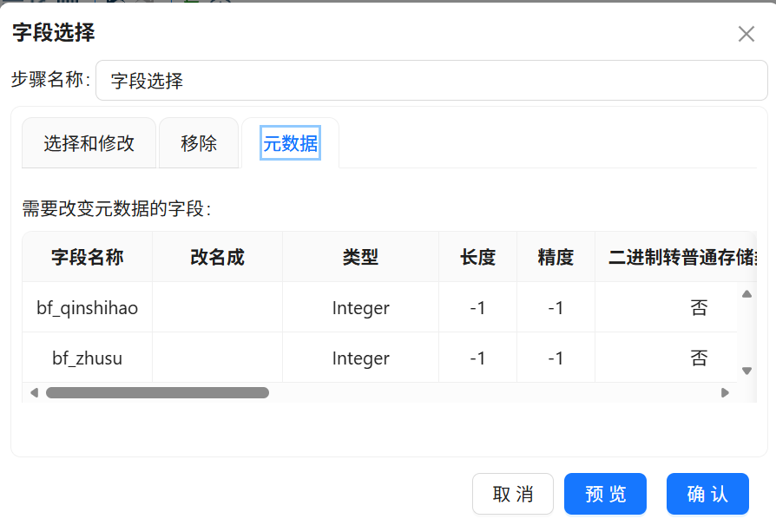This screenshot has width=776, height=532.
Task: Click the 否 cell in bf_zhusu row
Action: pyautogui.click(x=666, y=358)
